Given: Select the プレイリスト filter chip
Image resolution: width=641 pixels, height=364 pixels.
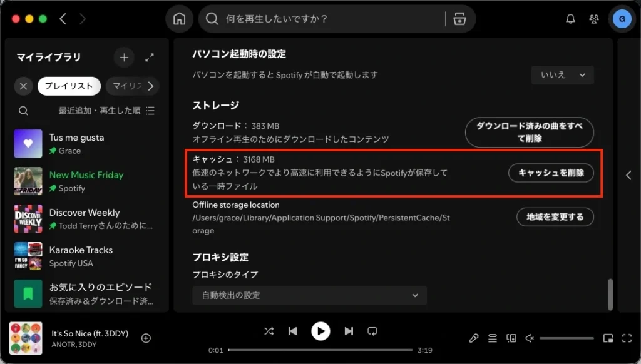Looking at the screenshot, I should (x=69, y=86).
